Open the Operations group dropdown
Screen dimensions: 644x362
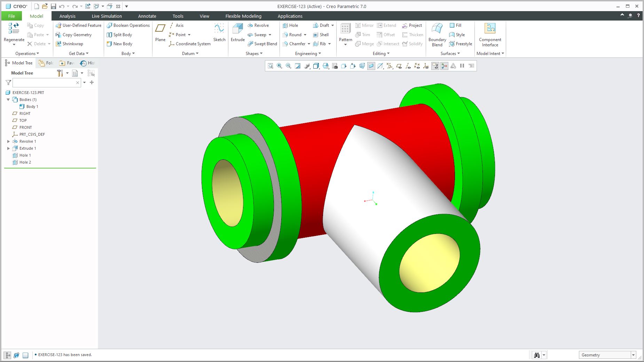27,54
